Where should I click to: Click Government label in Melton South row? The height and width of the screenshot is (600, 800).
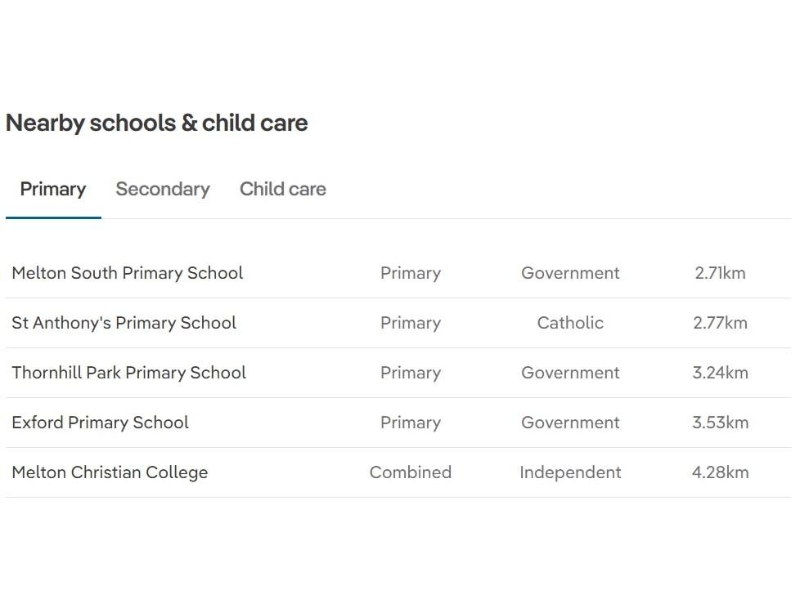(570, 273)
